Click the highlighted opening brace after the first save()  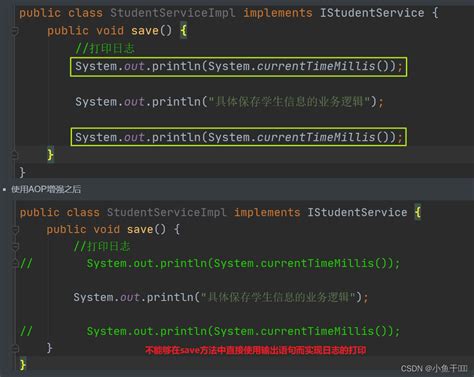point(184,31)
